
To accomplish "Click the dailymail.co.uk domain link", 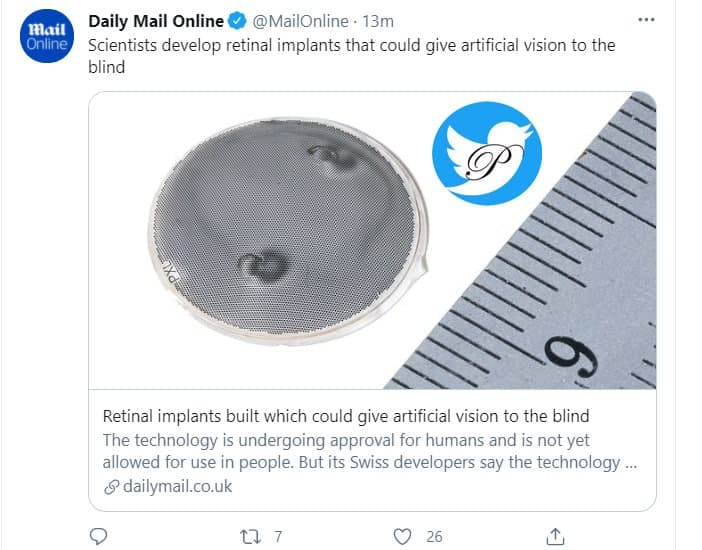I will click(x=177, y=486).
